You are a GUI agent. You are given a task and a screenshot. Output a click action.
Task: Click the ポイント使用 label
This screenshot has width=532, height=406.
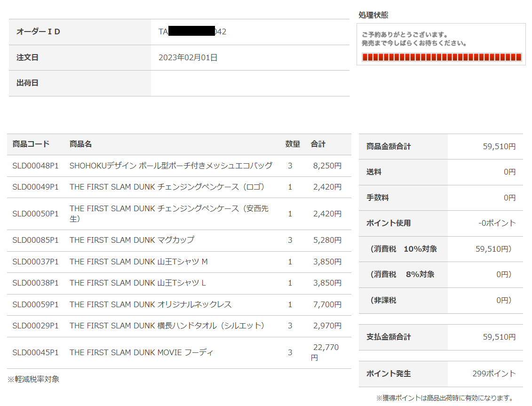389,223
